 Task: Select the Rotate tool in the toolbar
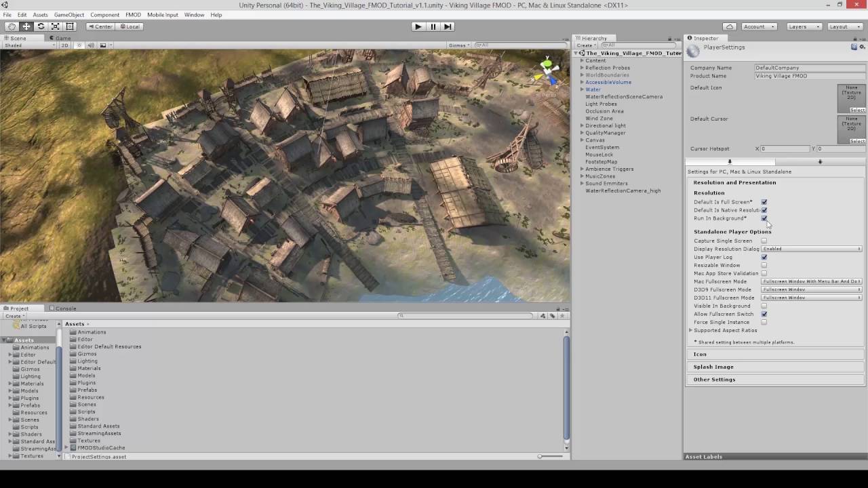[x=41, y=26]
